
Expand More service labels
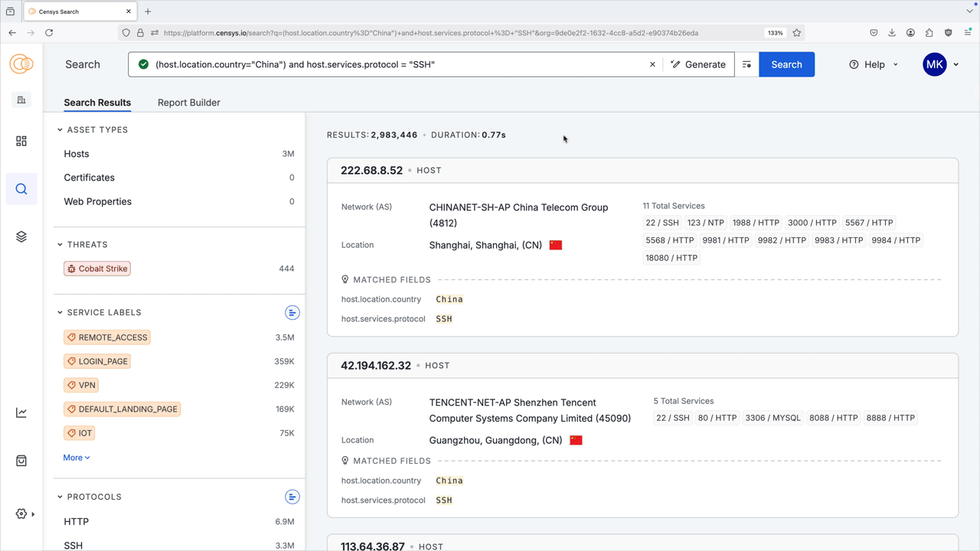tap(77, 458)
